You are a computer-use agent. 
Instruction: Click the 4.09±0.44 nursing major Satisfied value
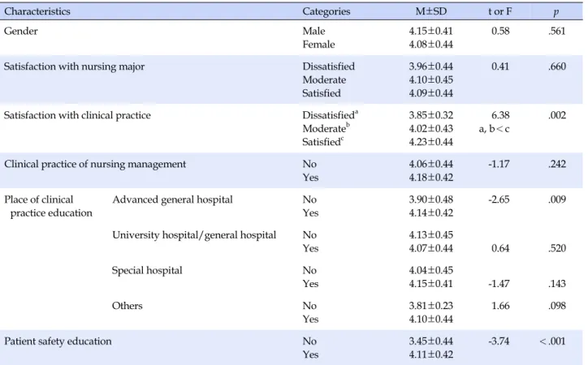(431, 92)
